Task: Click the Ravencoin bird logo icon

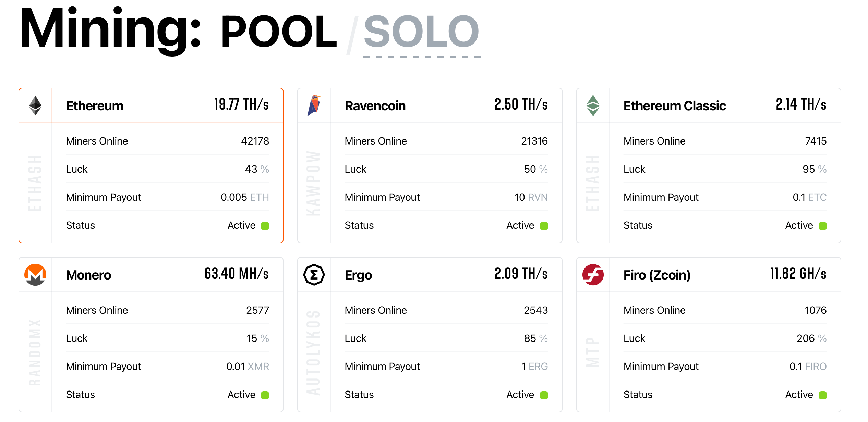Action: click(314, 105)
